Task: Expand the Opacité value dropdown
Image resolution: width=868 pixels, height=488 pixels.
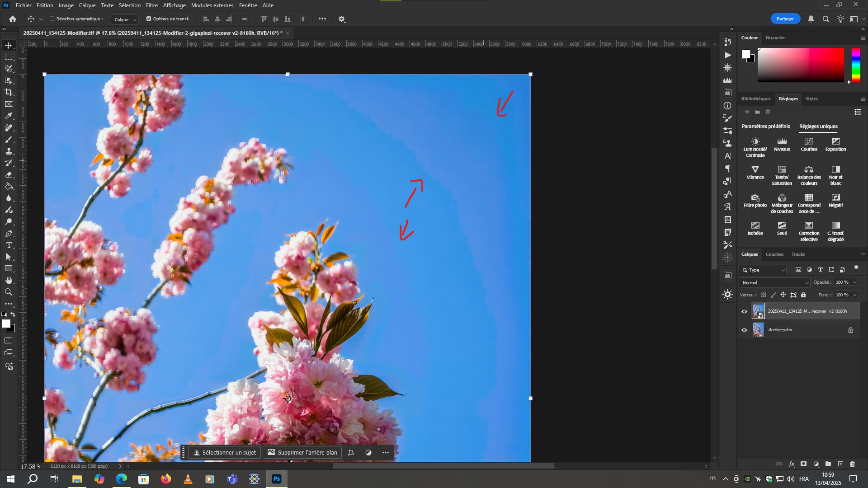Action: coord(854,282)
